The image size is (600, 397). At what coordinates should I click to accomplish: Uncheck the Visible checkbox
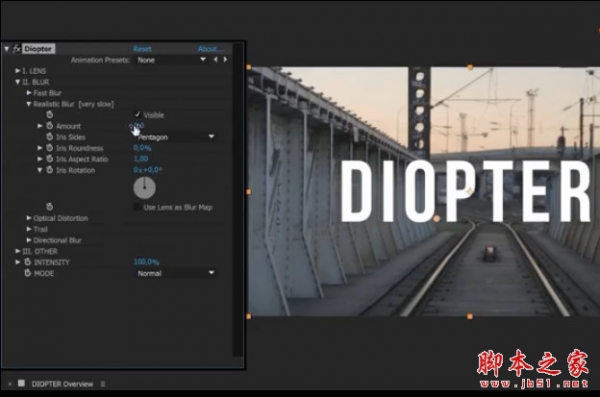pos(137,114)
